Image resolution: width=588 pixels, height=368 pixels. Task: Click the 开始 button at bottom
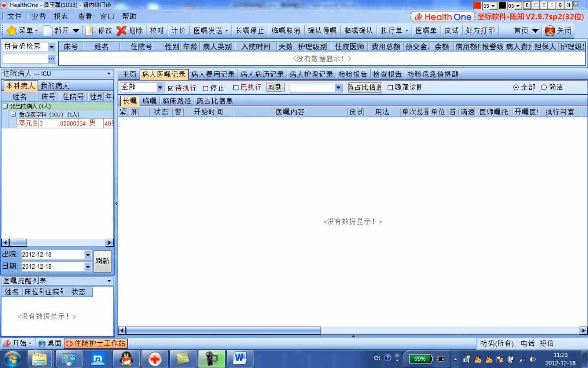click(x=18, y=343)
